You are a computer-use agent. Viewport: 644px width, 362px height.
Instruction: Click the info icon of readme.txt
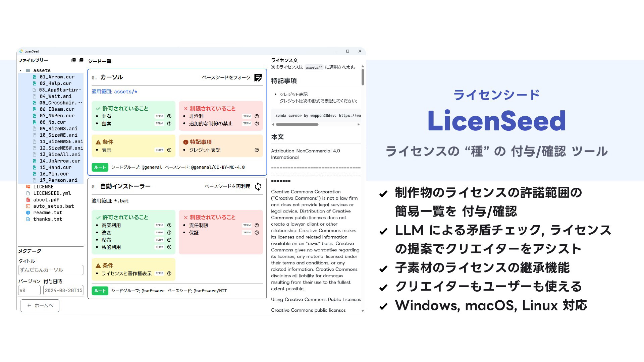28,213
